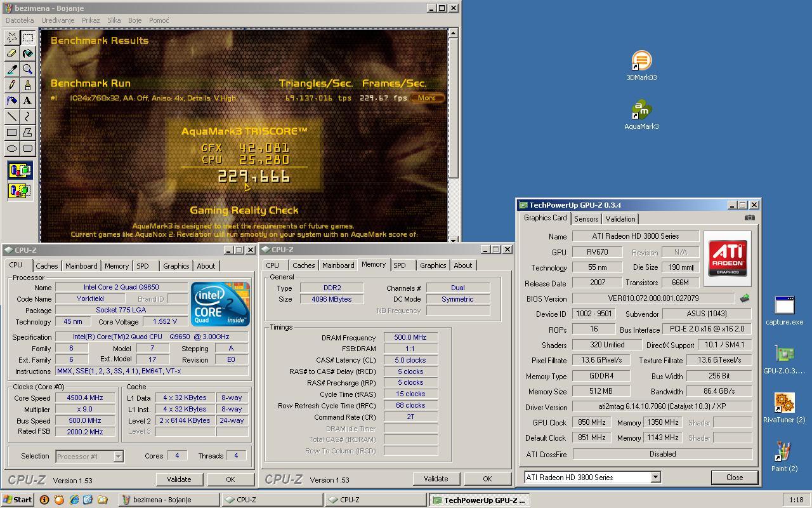Open the folder icon in quick launch
Viewport: 812px width, 508px height.
point(103,500)
